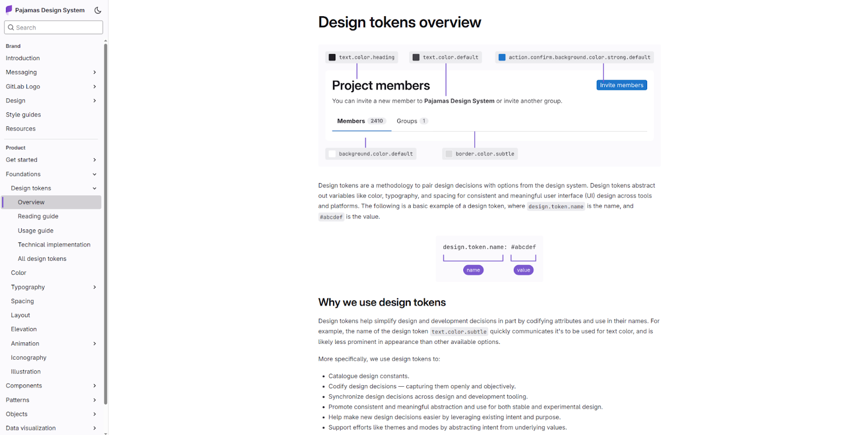The width and height of the screenshot is (868, 435).
Task: Click the Invite members button
Action: (x=621, y=85)
